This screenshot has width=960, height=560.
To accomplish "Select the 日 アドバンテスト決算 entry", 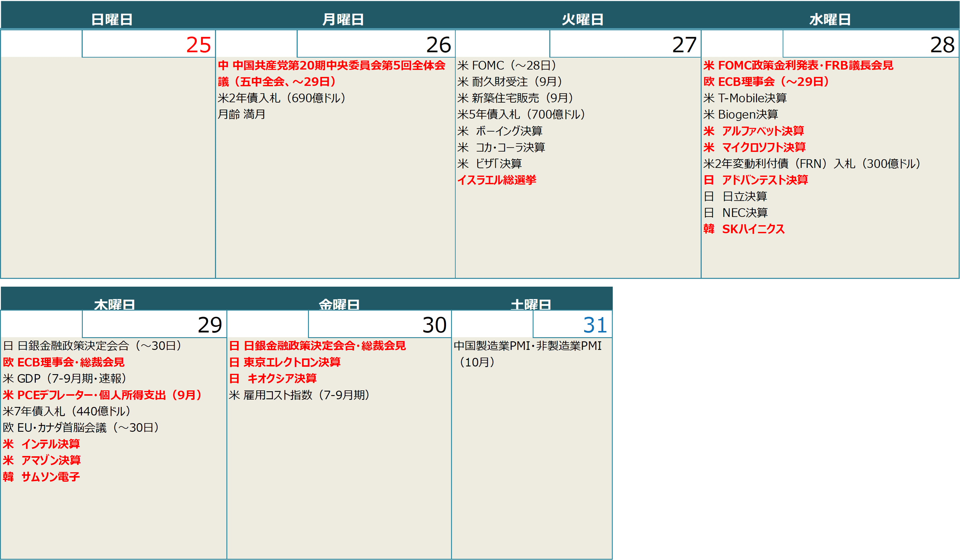I will [756, 180].
